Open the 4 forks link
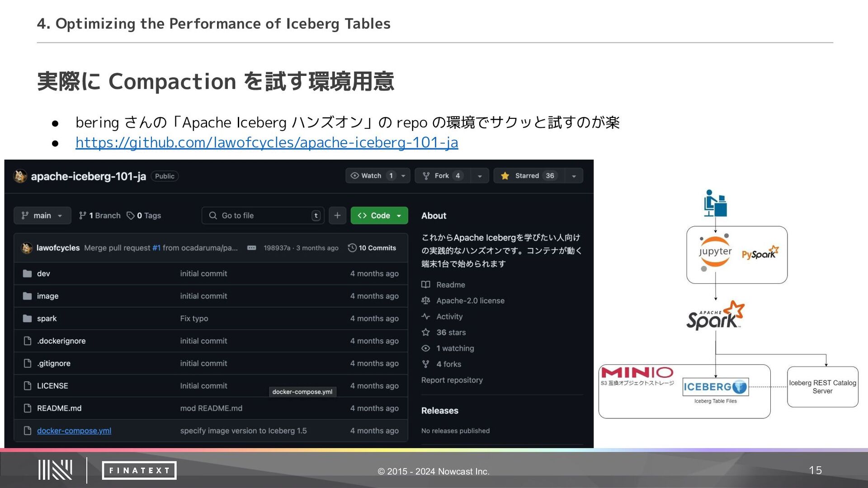The image size is (868, 488). [448, 364]
